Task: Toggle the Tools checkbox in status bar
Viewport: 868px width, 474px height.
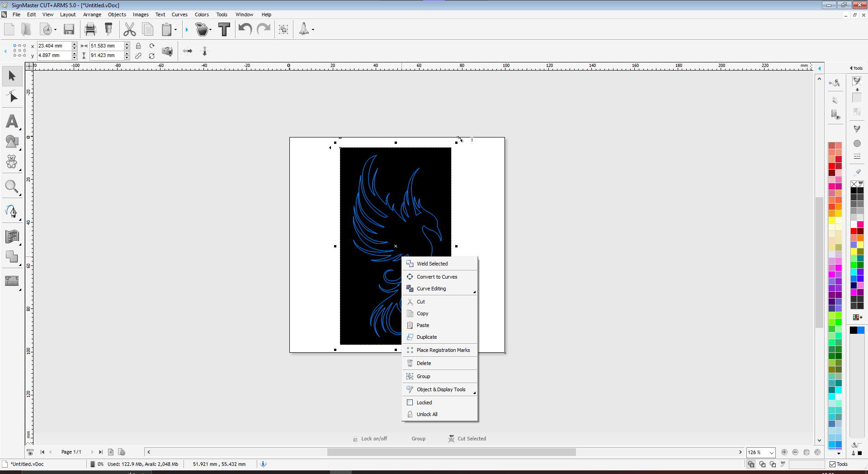Action: tap(832, 464)
